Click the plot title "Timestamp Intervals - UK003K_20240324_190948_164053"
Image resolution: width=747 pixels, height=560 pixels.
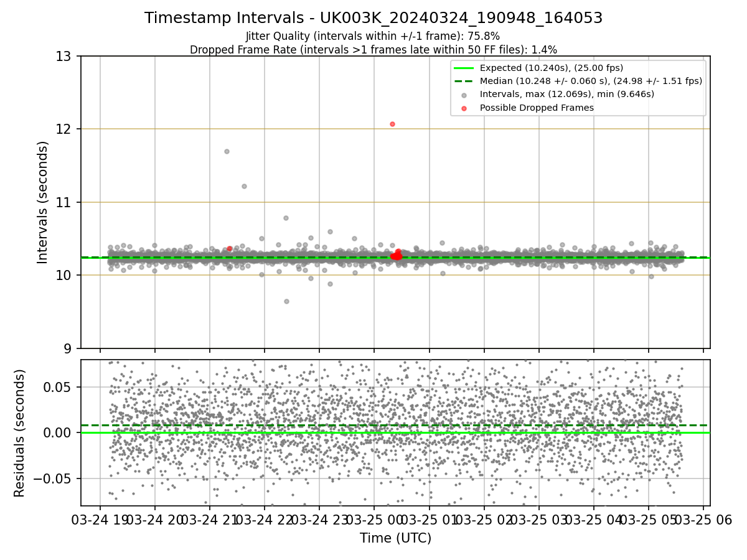coord(374,18)
